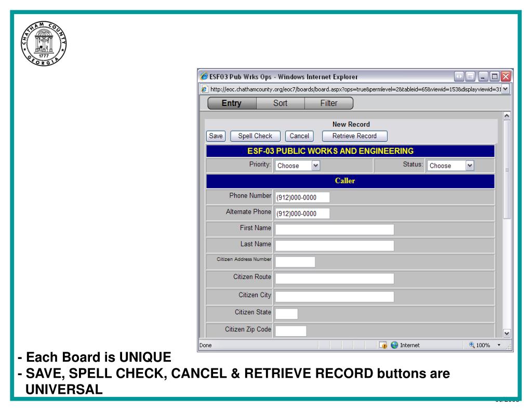Maximize the Internet Explorer window

point(495,77)
